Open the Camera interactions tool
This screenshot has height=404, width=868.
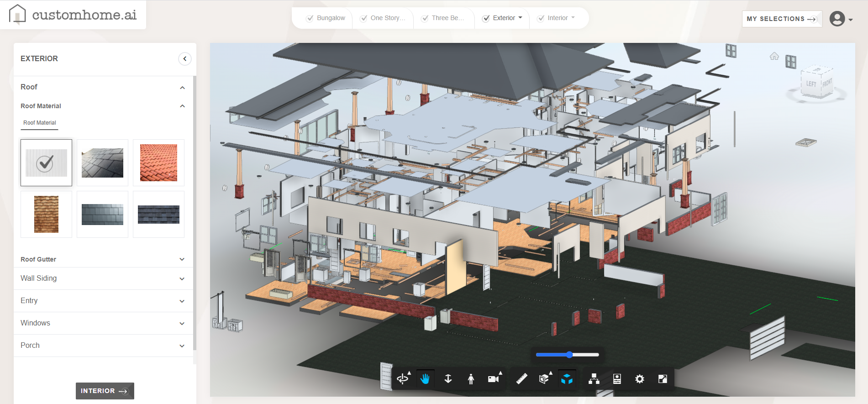click(x=494, y=379)
